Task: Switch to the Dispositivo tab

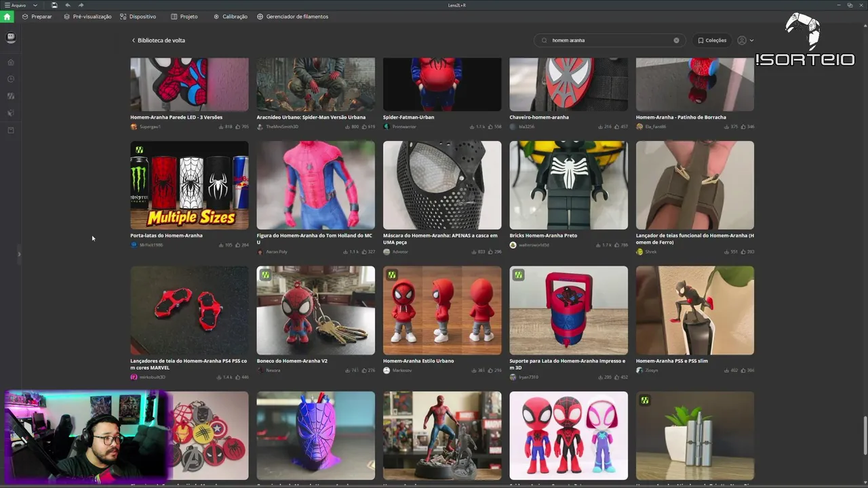Action: tap(138, 16)
